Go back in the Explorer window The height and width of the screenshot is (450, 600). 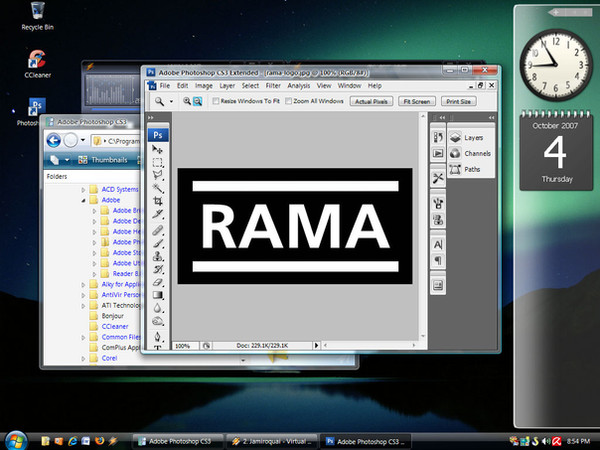54,140
